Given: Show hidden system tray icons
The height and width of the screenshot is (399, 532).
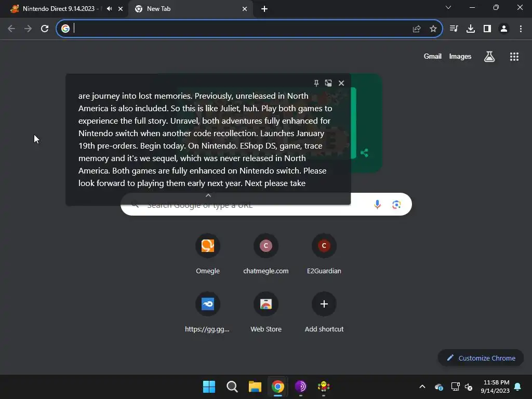Looking at the screenshot, I should pos(422,387).
